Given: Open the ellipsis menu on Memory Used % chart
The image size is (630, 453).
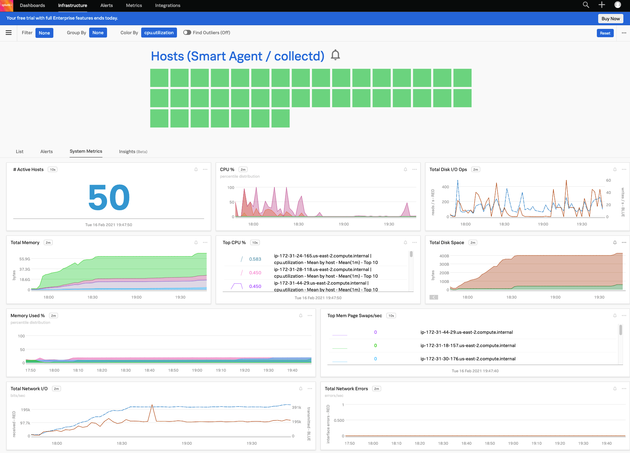Looking at the screenshot, I should (310, 316).
